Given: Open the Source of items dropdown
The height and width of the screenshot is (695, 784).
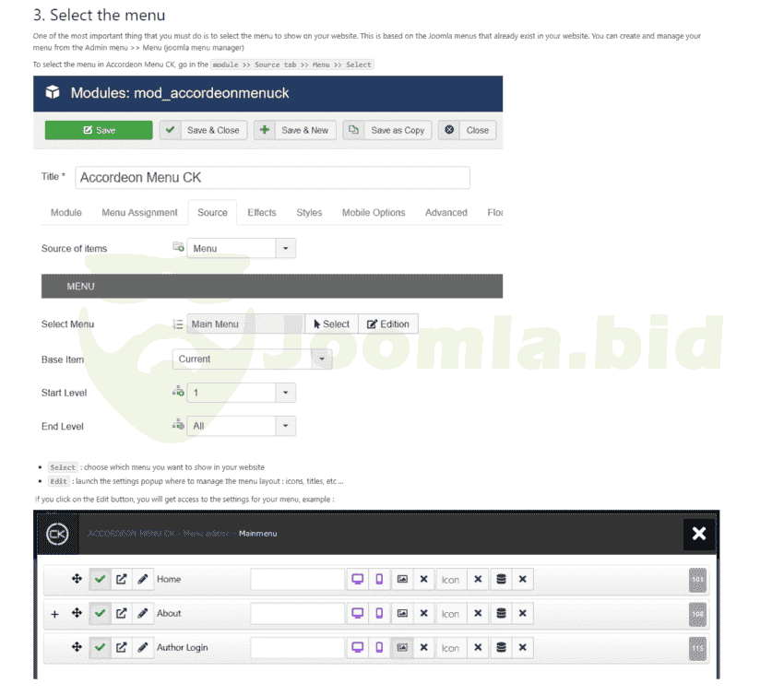Looking at the screenshot, I should [x=241, y=248].
